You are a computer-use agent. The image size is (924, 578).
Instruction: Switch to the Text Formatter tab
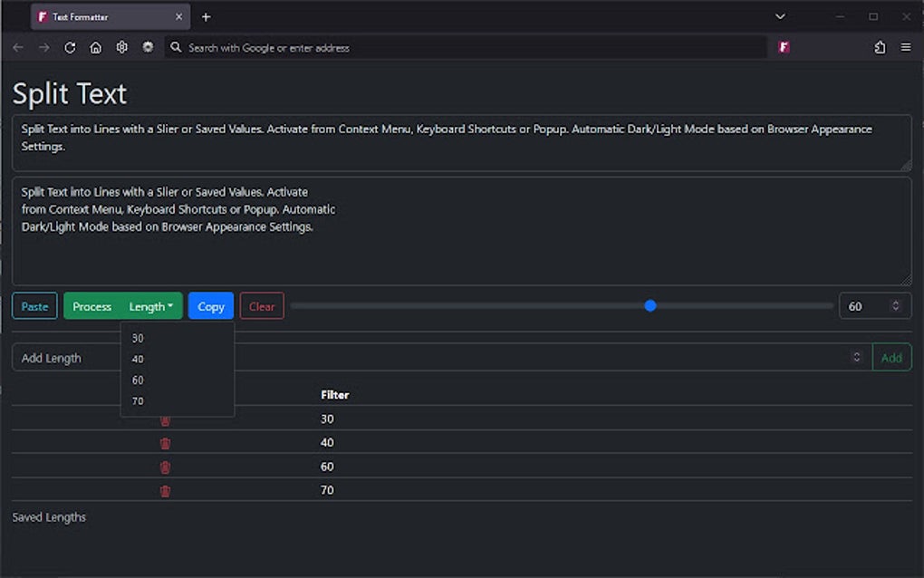pos(91,15)
